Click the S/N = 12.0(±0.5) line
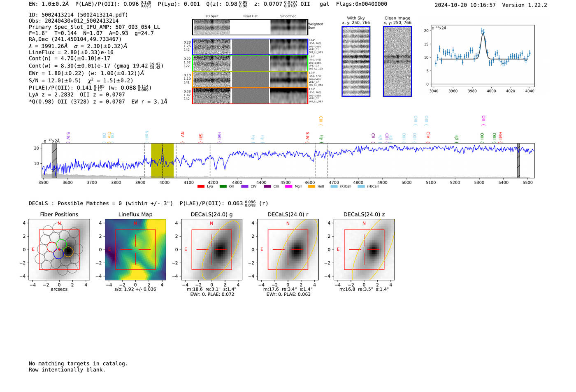This screenshot has height=392, width=576. [x=55, y=80]
